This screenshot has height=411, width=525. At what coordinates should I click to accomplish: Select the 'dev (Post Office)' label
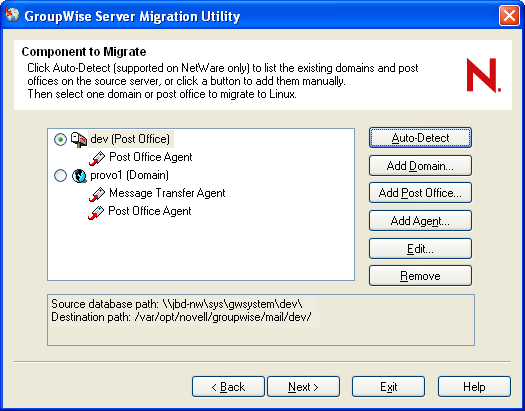point(130,139)
